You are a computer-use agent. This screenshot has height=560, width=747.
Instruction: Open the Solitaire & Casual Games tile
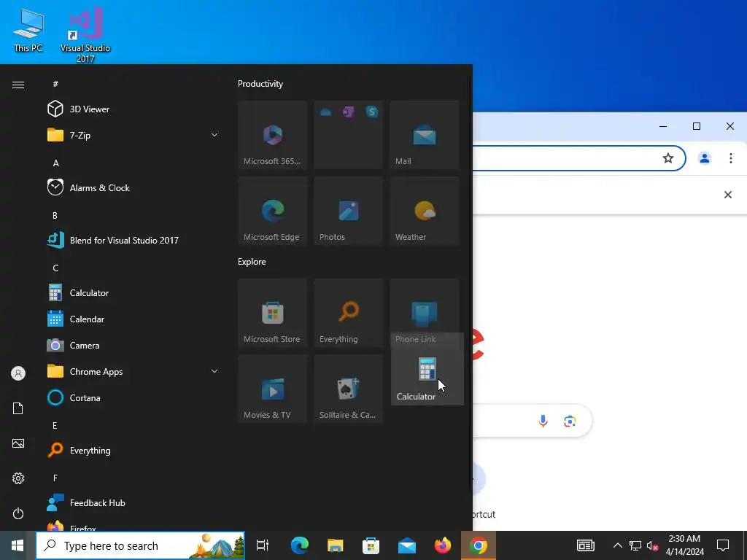(x=349, y=389)
